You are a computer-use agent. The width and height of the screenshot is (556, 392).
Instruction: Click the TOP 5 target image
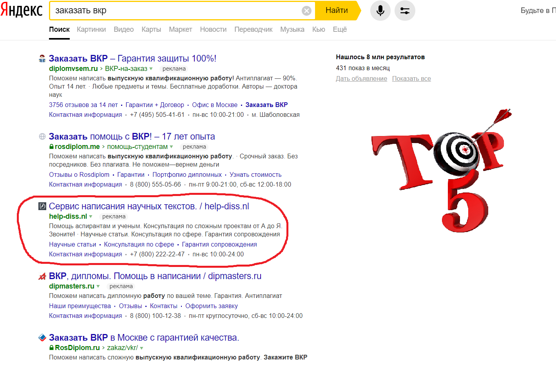(x=441, y=171)
